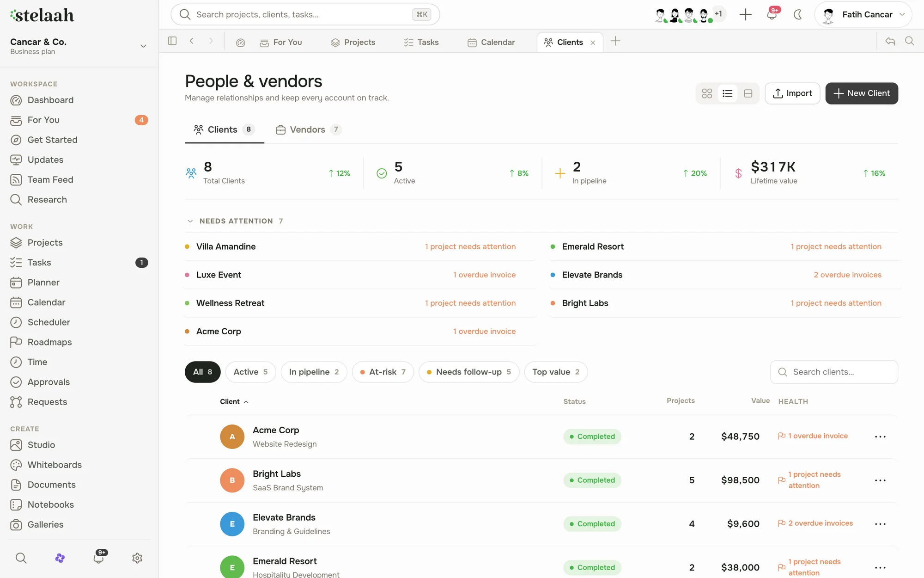Open the sidebar bottom search icon
The width and height of the screenshot is (924, 578).
[21, 558]
